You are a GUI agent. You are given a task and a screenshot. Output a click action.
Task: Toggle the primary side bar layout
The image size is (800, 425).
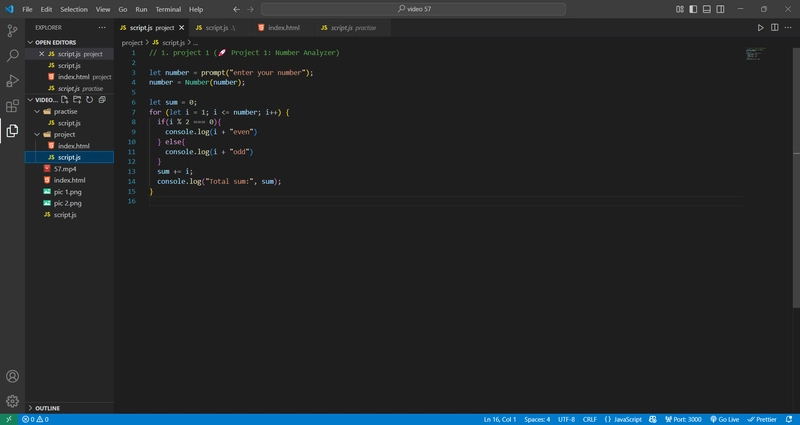point(693,9)
